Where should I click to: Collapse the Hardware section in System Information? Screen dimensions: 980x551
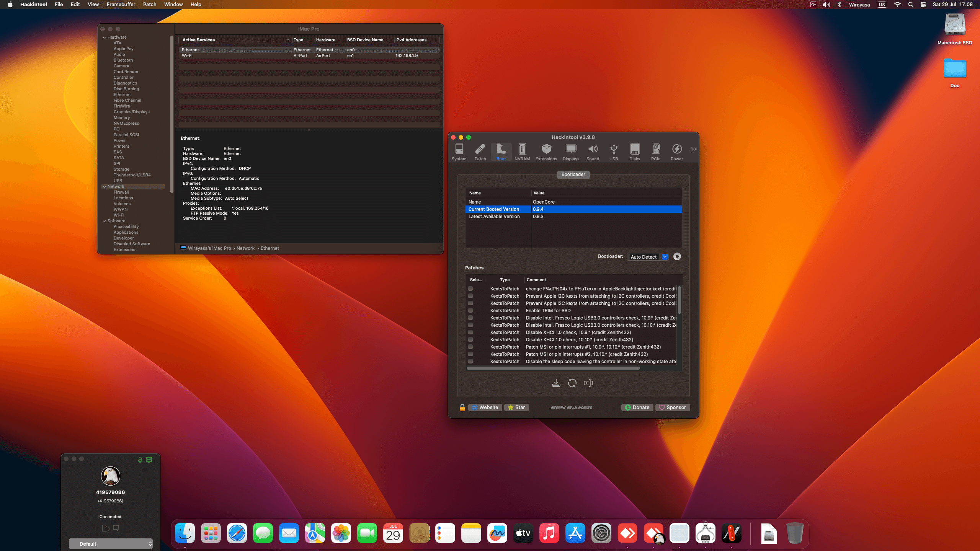105,37
